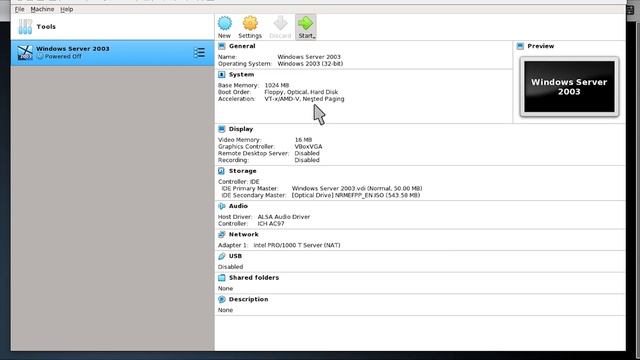The width and height of the screenshot is (640, 360).
Task: Open the Machine menu
Action: point(42,9)
